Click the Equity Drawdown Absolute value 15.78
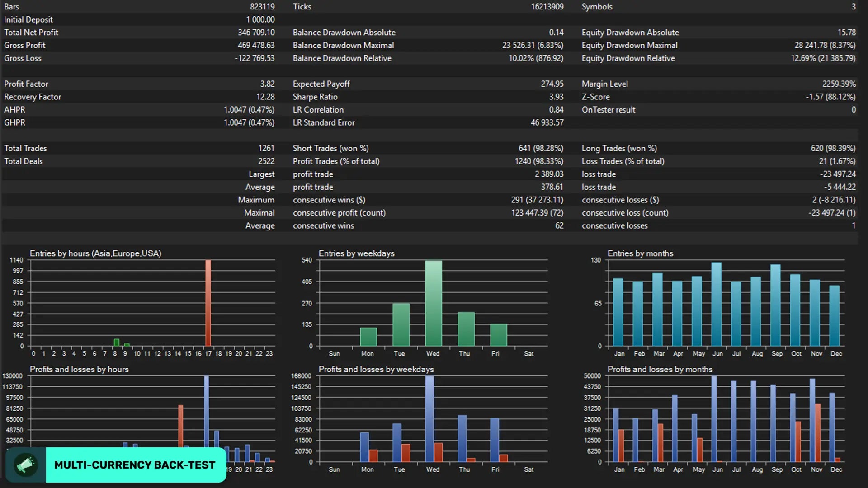Screen dimensions: 868x488 (846, 33)
